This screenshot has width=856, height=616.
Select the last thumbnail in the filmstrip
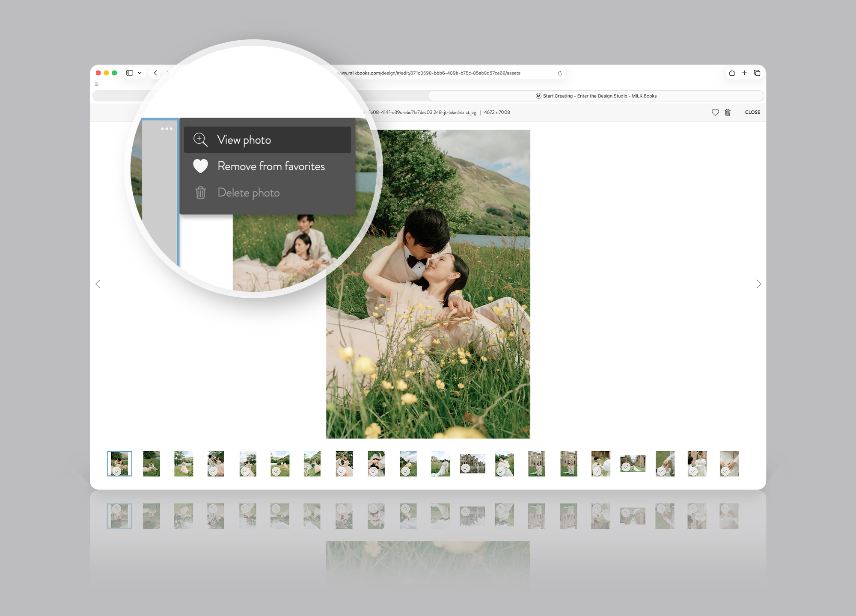729,464
